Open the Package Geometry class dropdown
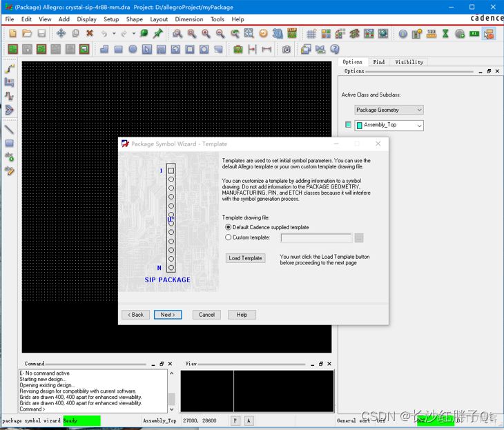The height and width of the screenshot is (430, 504). [389, 110]
